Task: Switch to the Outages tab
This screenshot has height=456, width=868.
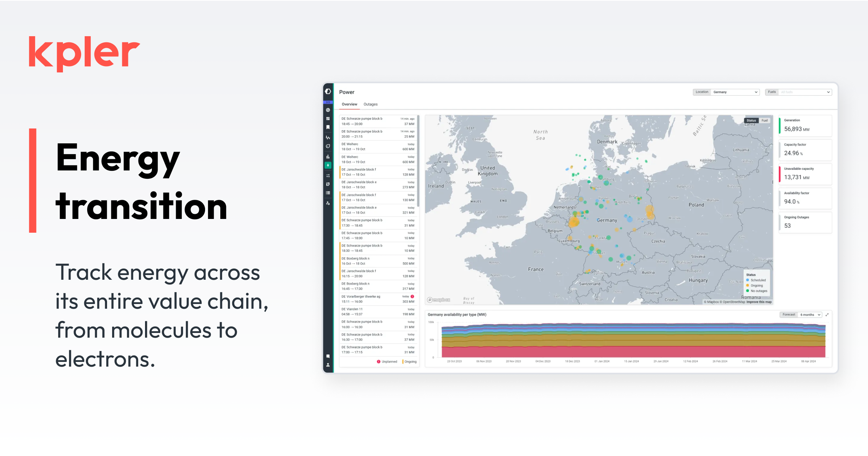Action: [x=370, y=104]
